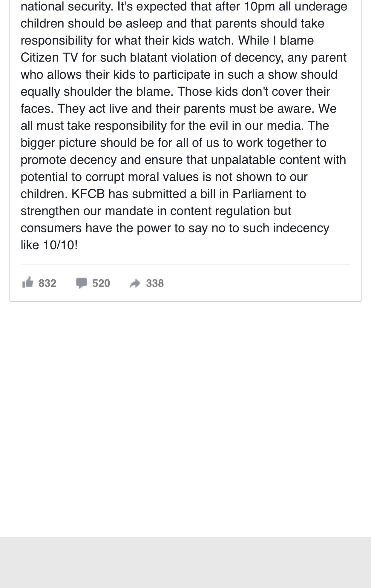The width and height of the screenshot is (371, 588).
Task: Tap the share arrow icon
Action: coord(135,283)
